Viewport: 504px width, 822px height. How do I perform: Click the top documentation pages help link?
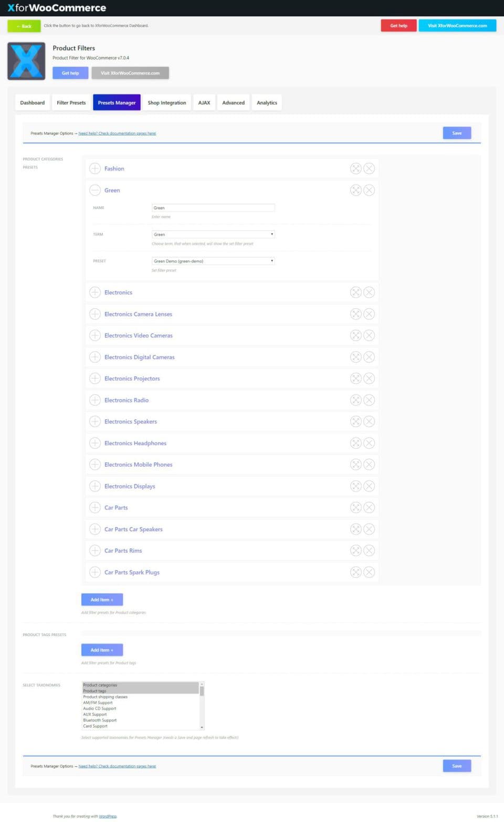(x=117, y=133)
